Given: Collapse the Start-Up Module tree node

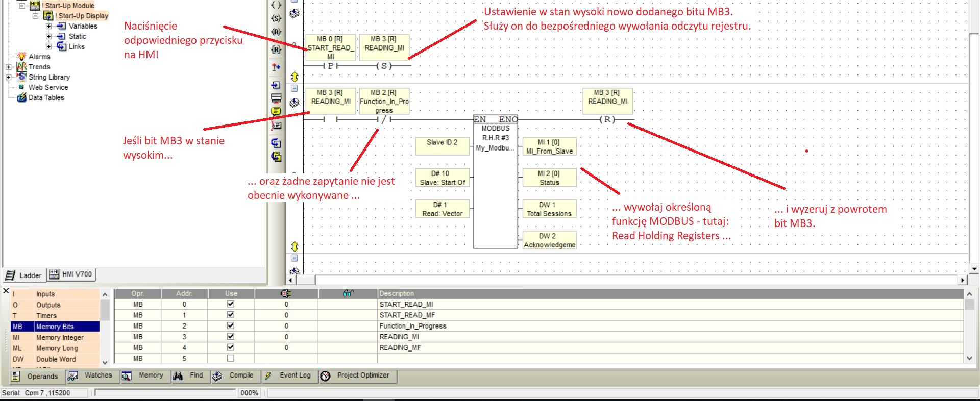Looking at the screenshot, I should coord(22,6).
